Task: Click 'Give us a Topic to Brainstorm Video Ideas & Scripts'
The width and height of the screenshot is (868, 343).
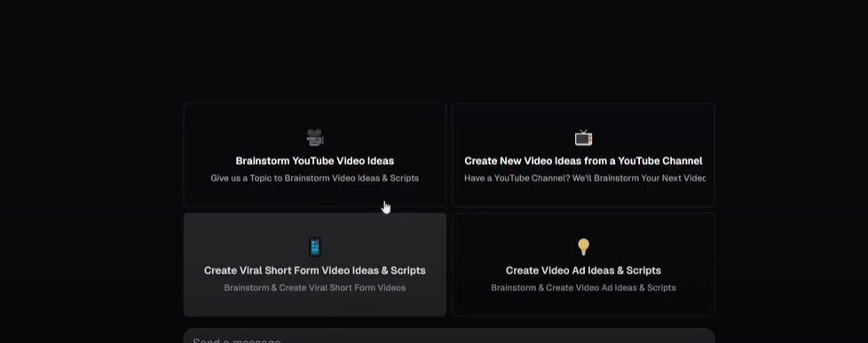Action: coord(315,178)
